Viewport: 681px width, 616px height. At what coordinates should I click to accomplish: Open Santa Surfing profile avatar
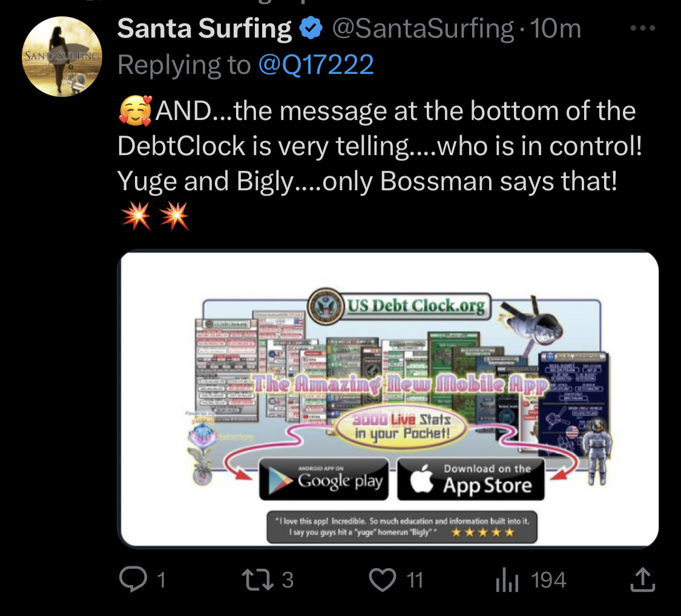point(62,56)
